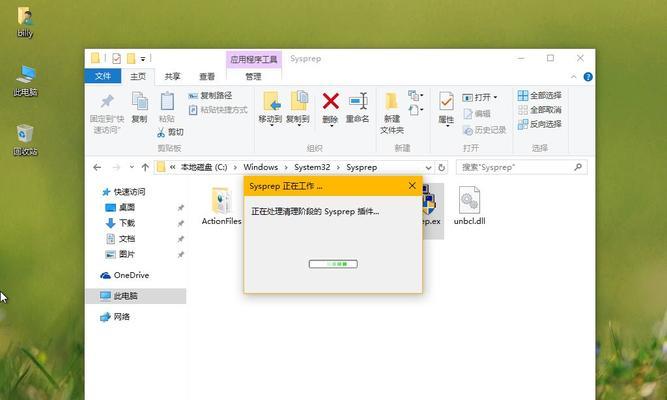Open the Open dropdown in ribbon

click(480, 97)
